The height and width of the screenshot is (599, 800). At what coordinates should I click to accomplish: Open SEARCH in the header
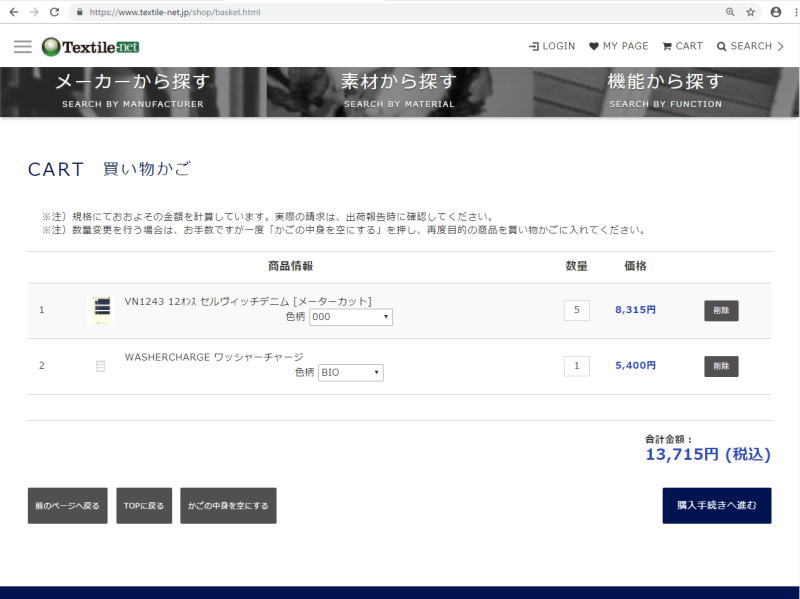[744, 46]
